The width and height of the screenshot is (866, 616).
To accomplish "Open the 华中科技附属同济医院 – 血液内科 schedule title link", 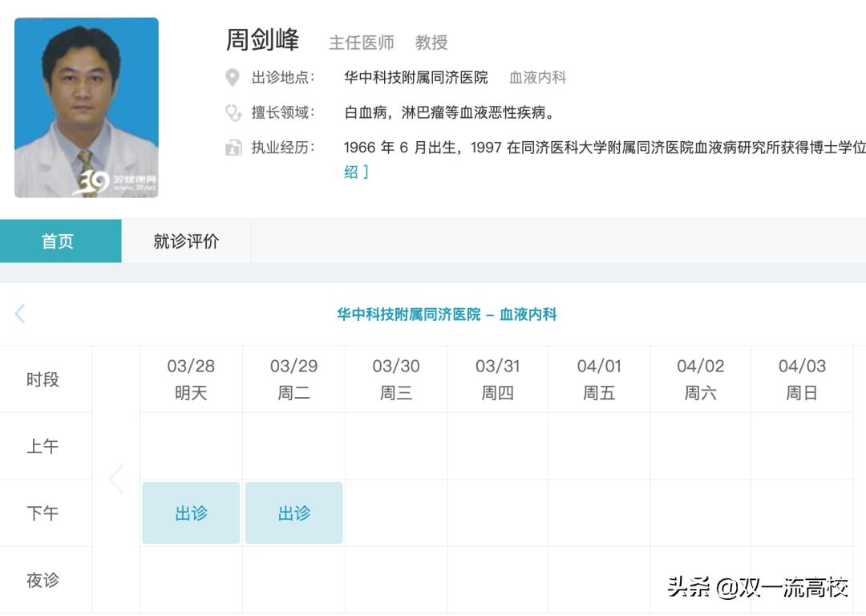I will click(x=447, y=314).
